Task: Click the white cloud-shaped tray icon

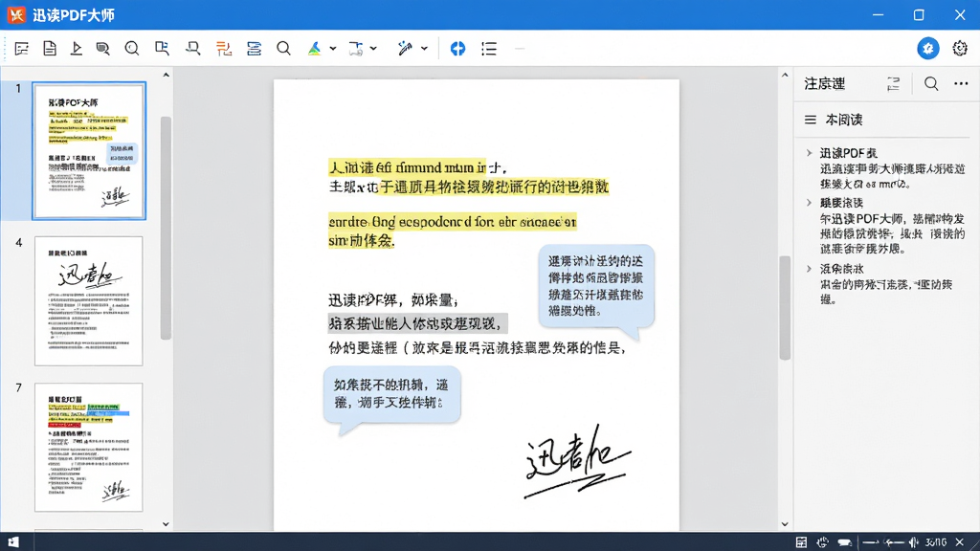Action: [844, 542]
